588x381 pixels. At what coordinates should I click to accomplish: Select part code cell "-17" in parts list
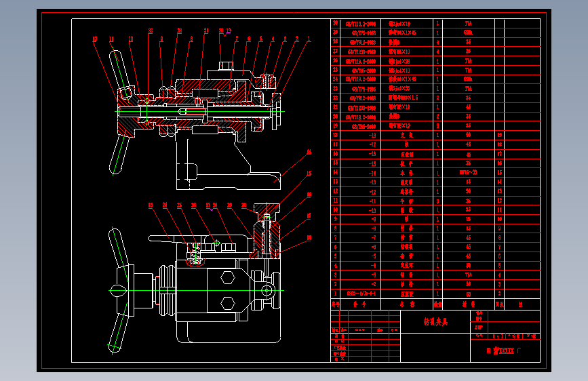372,145
